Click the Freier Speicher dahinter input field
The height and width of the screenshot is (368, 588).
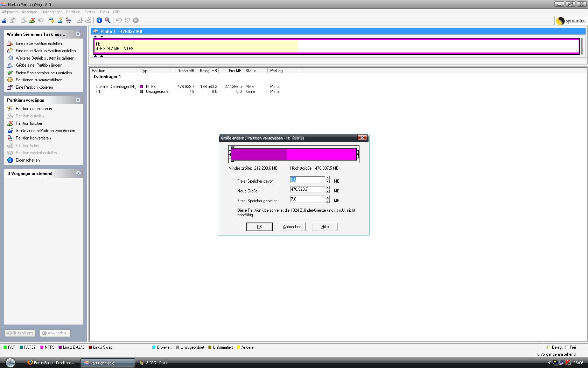click(x=307, y=199)
